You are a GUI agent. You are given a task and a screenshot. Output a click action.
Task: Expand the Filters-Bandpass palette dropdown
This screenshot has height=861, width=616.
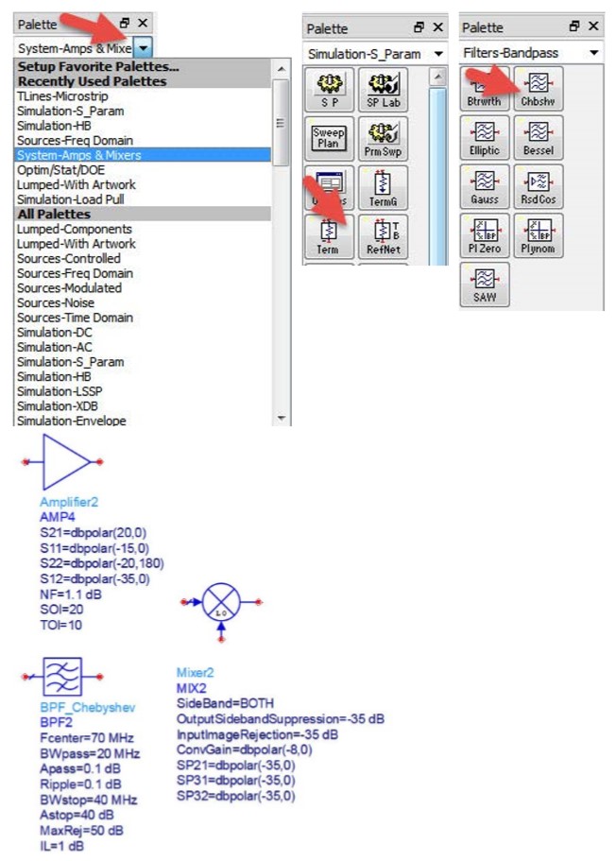click(594, 53)
